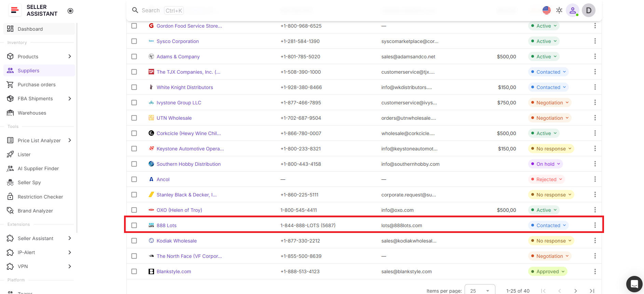Screen dimensions: 644x294
Task: Click the IP-Alert puzzle icon
Action: pyautogui.click(x=10, y=252)
